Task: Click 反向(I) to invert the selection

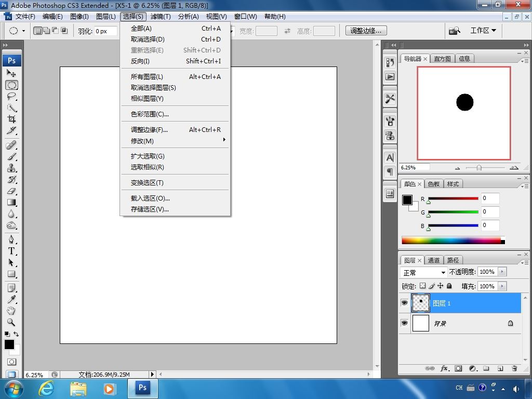Action: [140, 61]
